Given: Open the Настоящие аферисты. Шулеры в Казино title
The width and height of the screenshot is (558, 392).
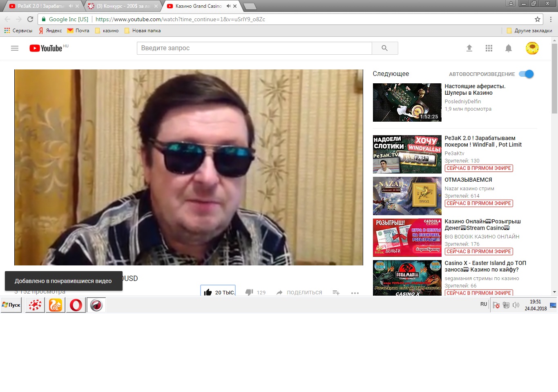Looking at the screenshot, I should (475, 89).
